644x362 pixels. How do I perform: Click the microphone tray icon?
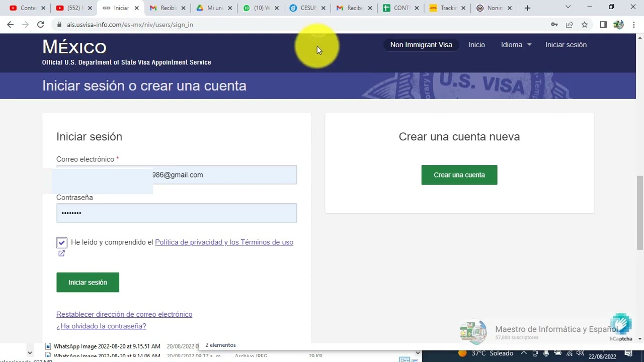[546, 353]
